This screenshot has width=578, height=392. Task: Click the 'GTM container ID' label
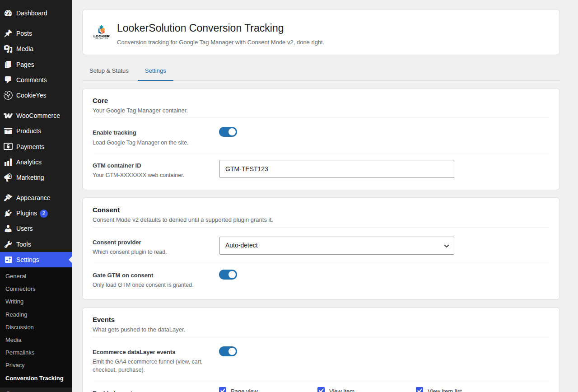tap(117, 165)
